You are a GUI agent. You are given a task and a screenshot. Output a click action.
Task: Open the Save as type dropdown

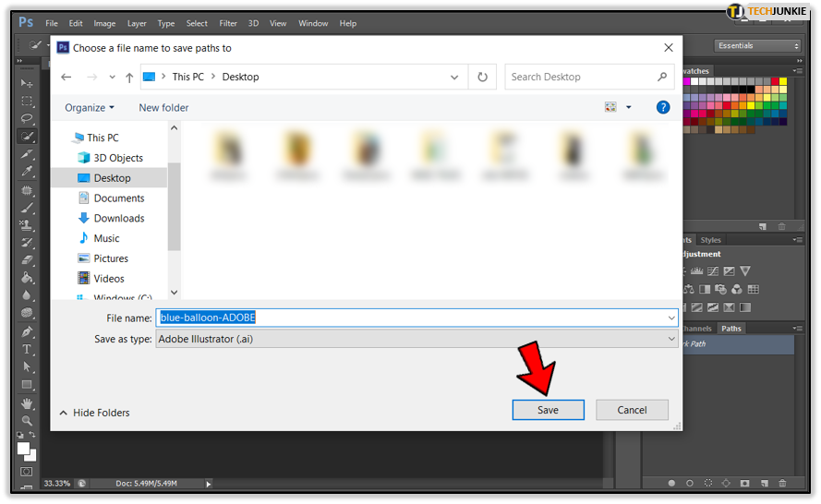tap(417, 339)
